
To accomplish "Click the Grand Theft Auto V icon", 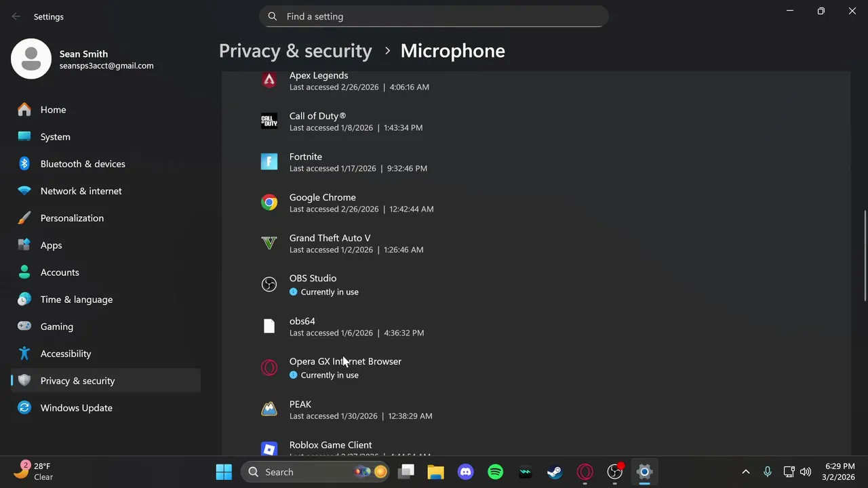I will tap(269, 243).
